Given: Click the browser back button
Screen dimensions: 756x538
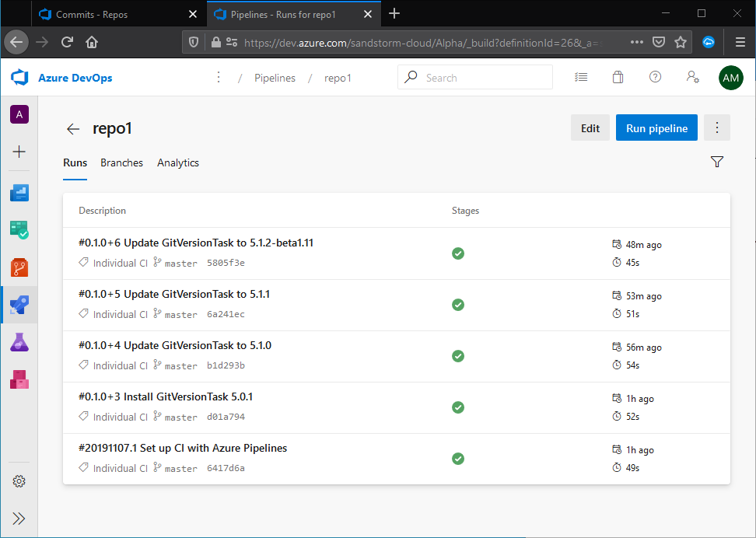Looking at the screenshot, I should coord(16,43).
